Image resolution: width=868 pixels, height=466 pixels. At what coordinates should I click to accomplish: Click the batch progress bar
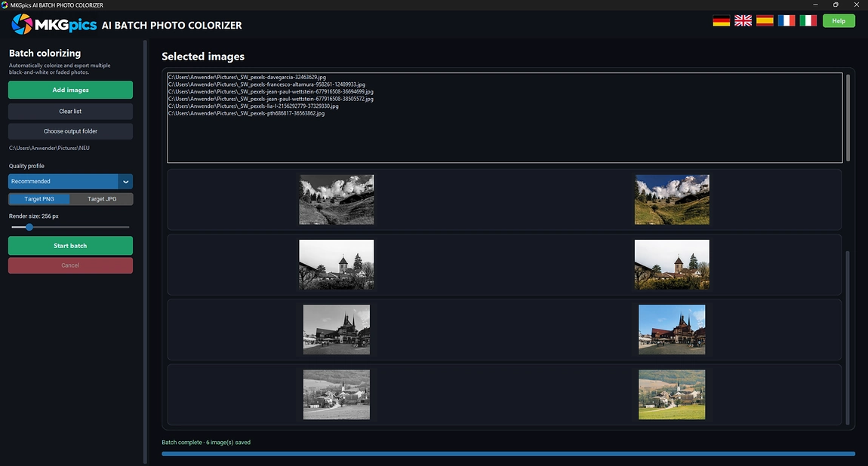tap(508, 454)
